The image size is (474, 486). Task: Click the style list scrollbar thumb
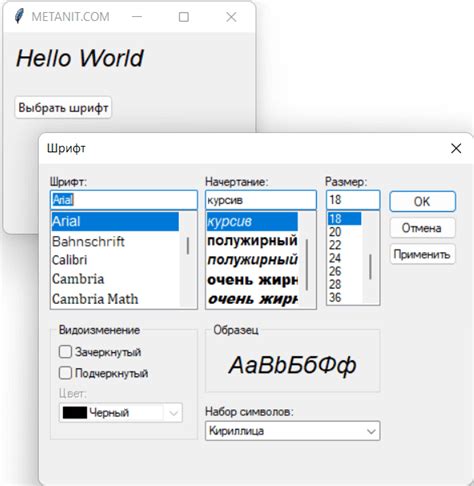pyautogui.click(x=307, y=264)
